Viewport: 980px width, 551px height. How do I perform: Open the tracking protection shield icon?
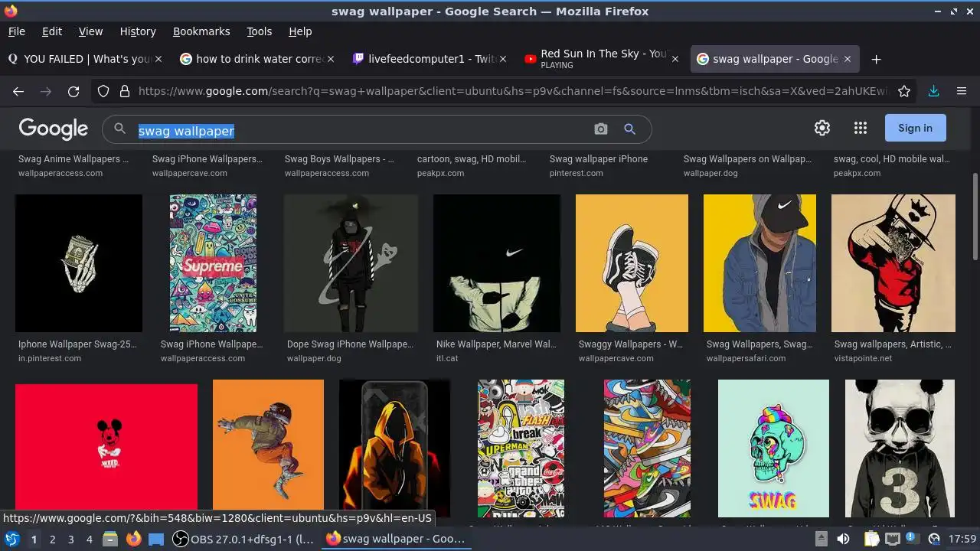click(x=103, y=91)
